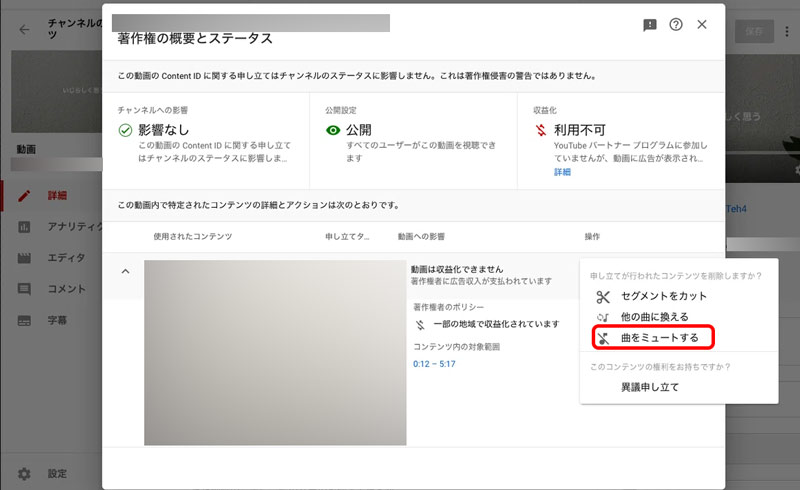The image size is (800, 490).
Task: Click the muted note icon for 曲をミュートする
Action: (604, 338)
